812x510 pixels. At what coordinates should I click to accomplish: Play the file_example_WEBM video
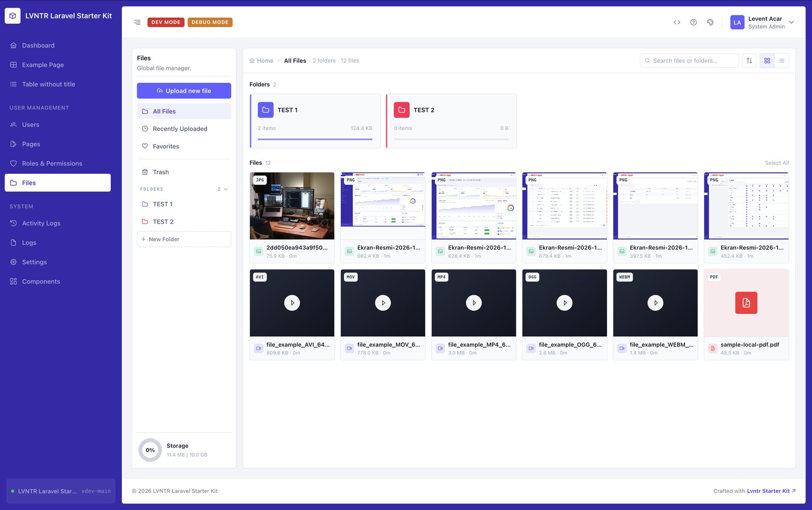coord(655,303)
